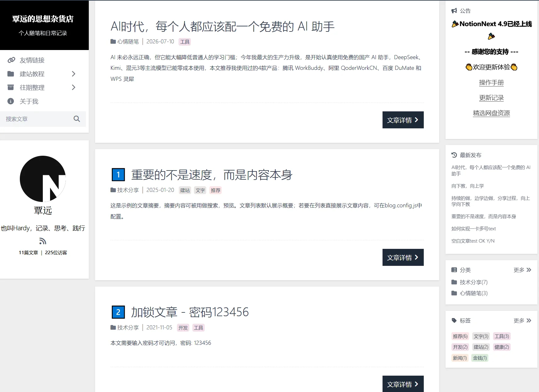The image size is (539, 392).
Task: Filter by tag 工具(3)
Action: (x=502, y=336)
